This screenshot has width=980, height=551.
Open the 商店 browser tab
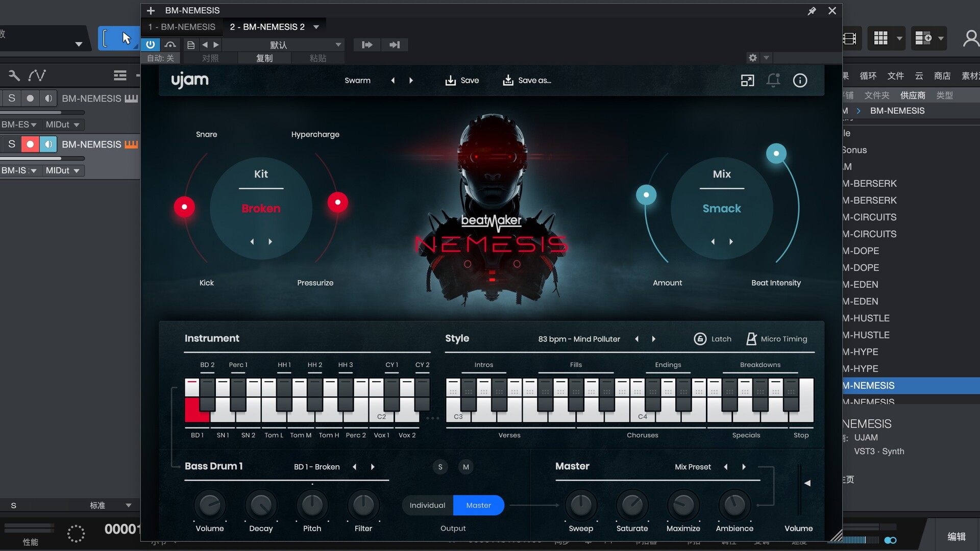942,76
